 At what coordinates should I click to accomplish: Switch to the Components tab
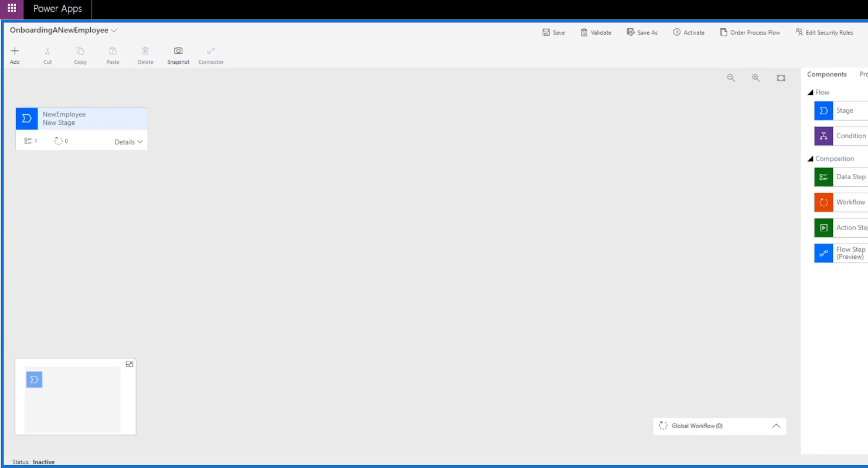[827, 74]
